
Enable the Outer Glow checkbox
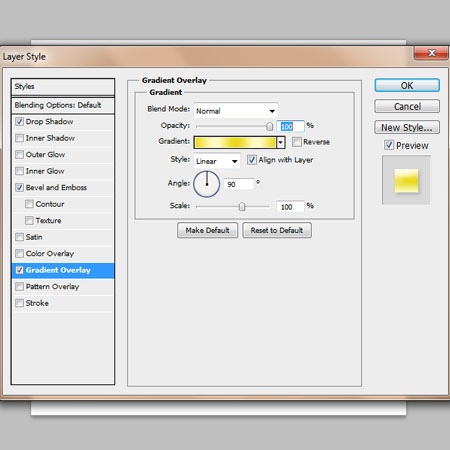(x=19, y=155)
